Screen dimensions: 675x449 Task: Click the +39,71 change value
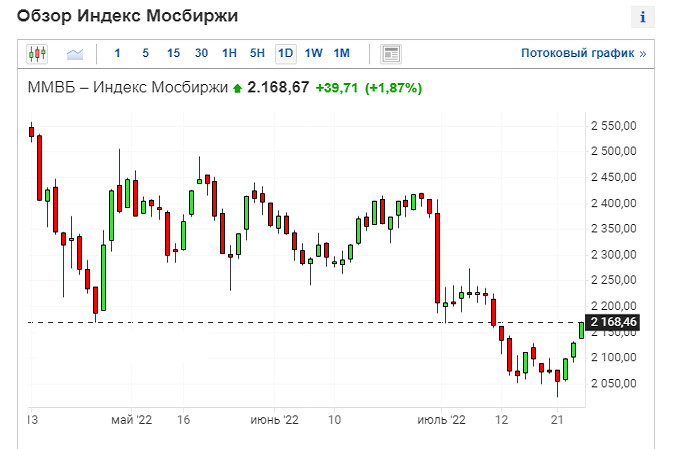pos(337,88)
